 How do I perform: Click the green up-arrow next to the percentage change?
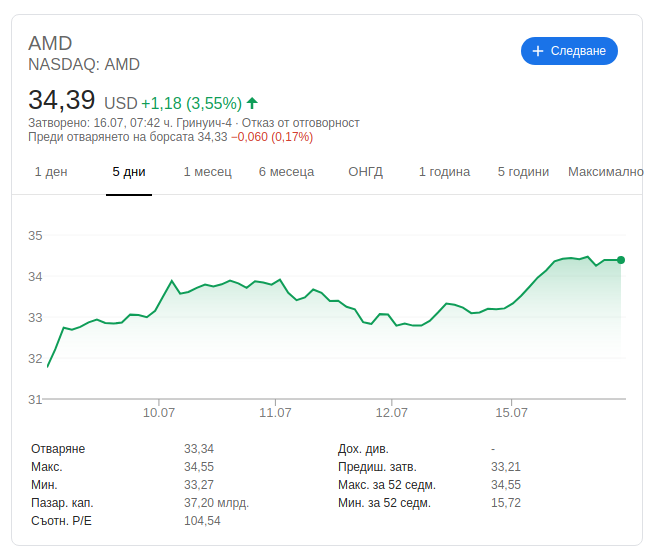(x=252, y=103)
